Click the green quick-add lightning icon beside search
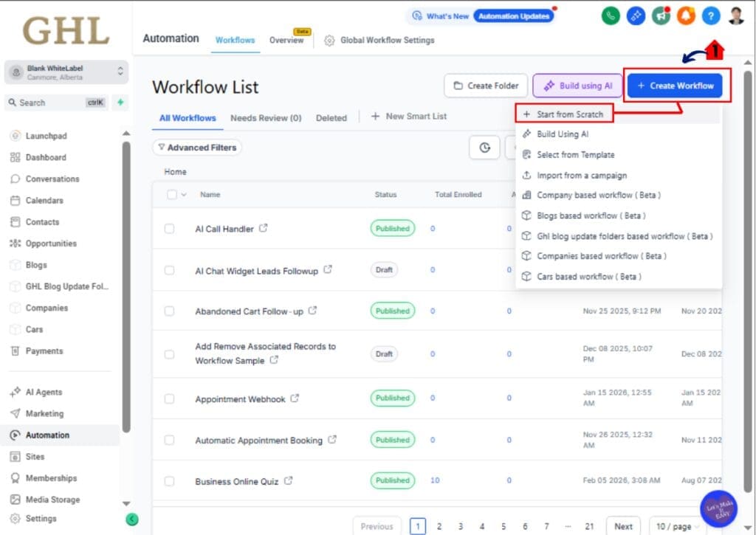756x535 pixels. 120,102
